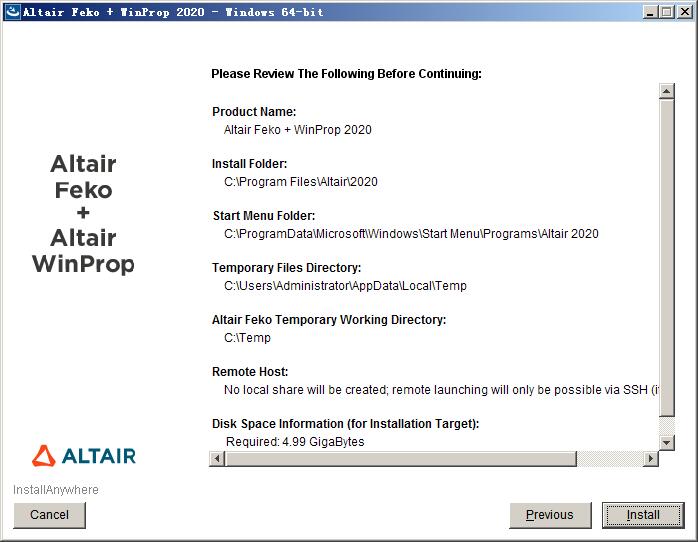
Task: Click the Install button
Action: pos(643,515)
